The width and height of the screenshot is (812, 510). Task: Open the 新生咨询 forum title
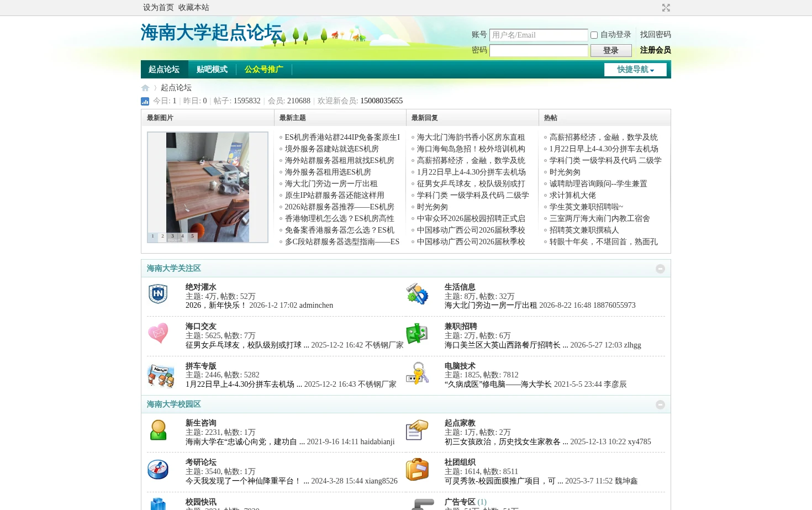[201, 423]
